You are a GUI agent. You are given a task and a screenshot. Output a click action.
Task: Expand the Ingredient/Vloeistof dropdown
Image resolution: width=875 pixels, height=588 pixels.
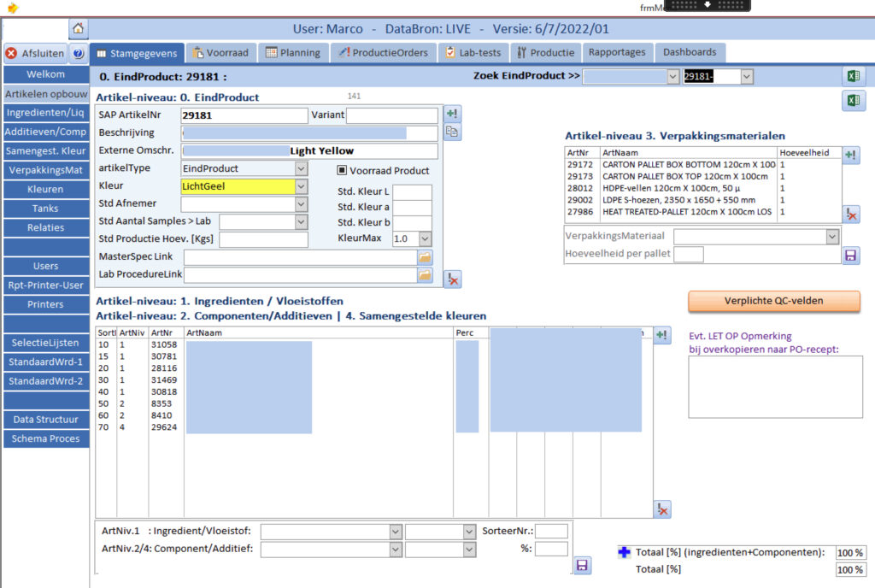click(x=395, y=532)
